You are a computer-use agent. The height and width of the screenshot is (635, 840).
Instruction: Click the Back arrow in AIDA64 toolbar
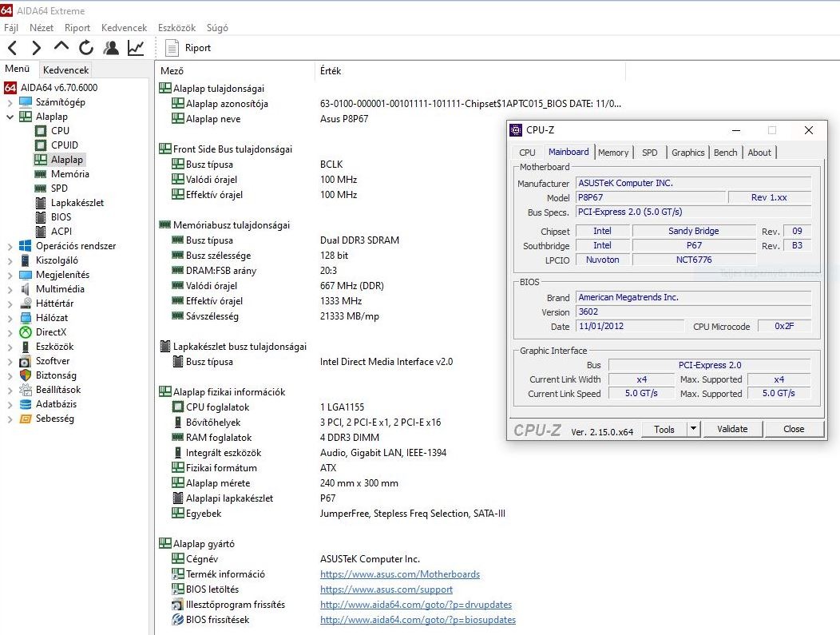coord(13,48)
